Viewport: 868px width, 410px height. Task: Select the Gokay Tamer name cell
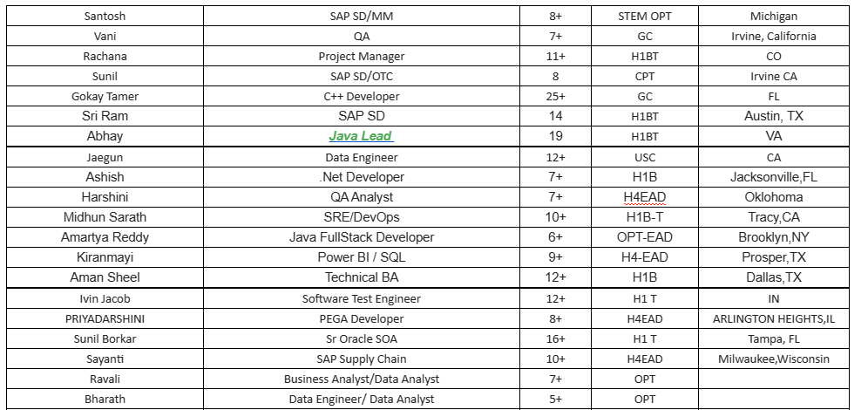(105, 96)
